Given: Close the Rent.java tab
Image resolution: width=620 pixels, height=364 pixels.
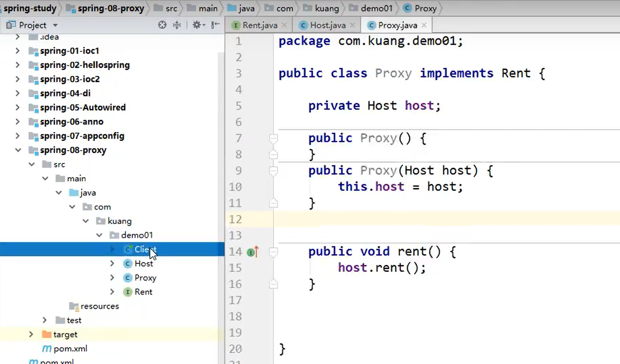Looking at the screenshot, I should tap(284, 25).
